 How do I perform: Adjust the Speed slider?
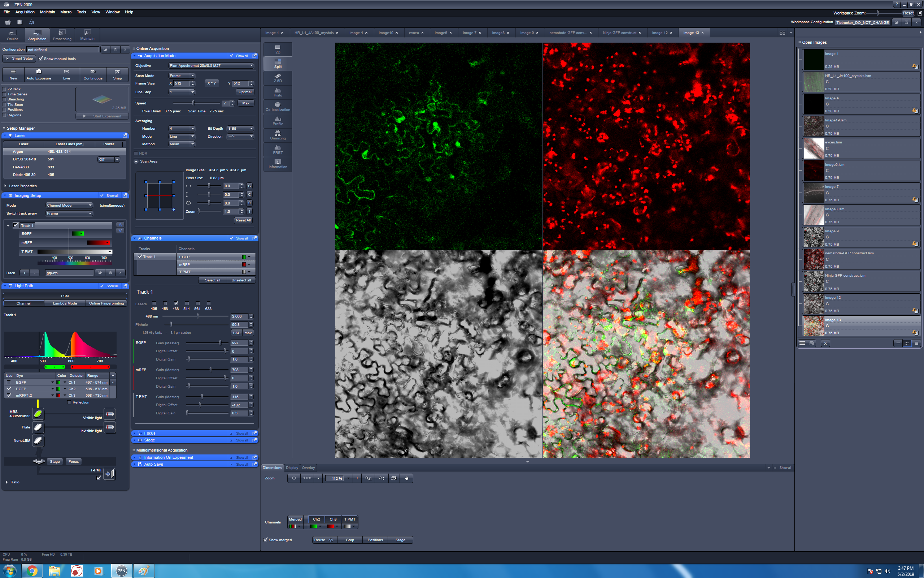click(193, 103)
